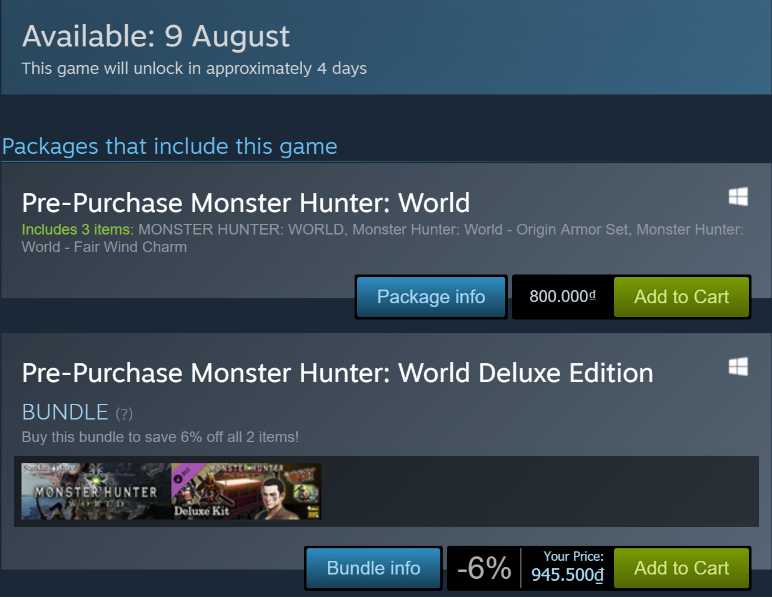The image size is (772, 598).
Task: Click Windows icon beside the first Monster Hunter: World package
Action: pos(738,197)
